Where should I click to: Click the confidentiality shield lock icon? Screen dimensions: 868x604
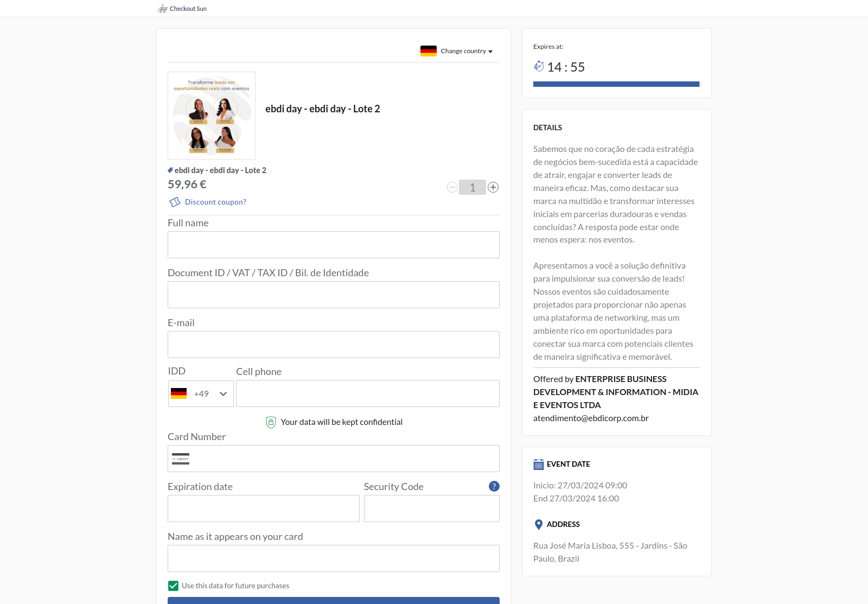pos(271,422)
